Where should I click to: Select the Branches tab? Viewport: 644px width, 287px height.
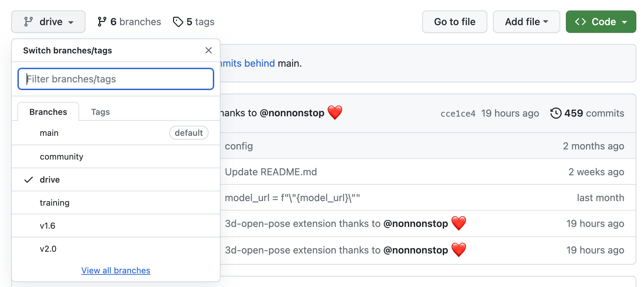pos(48,112)
